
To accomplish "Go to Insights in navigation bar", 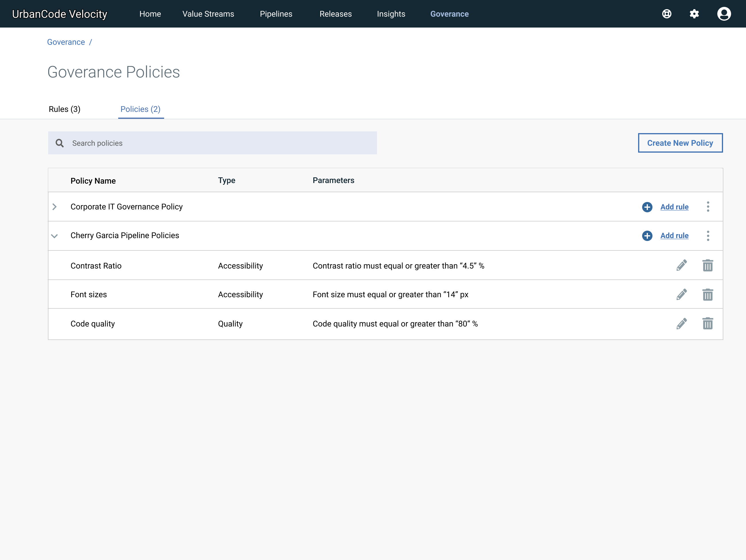I will point(391,14).
